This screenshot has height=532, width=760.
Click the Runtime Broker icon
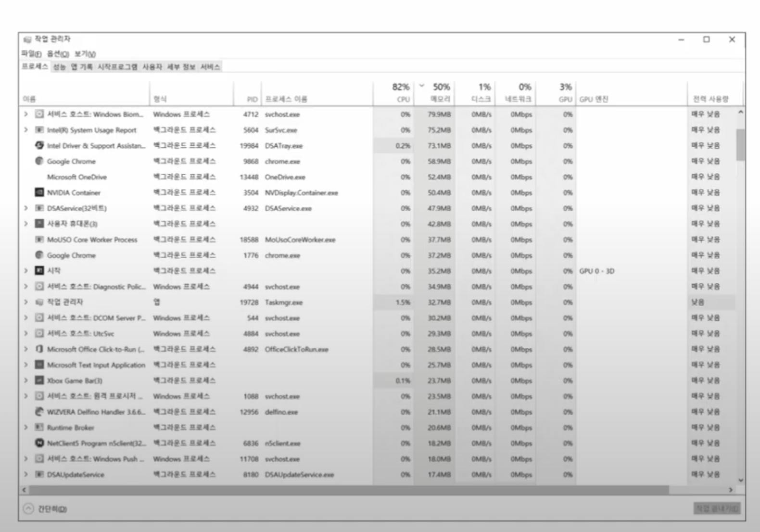pyautogui.click(x=39, y=428)
